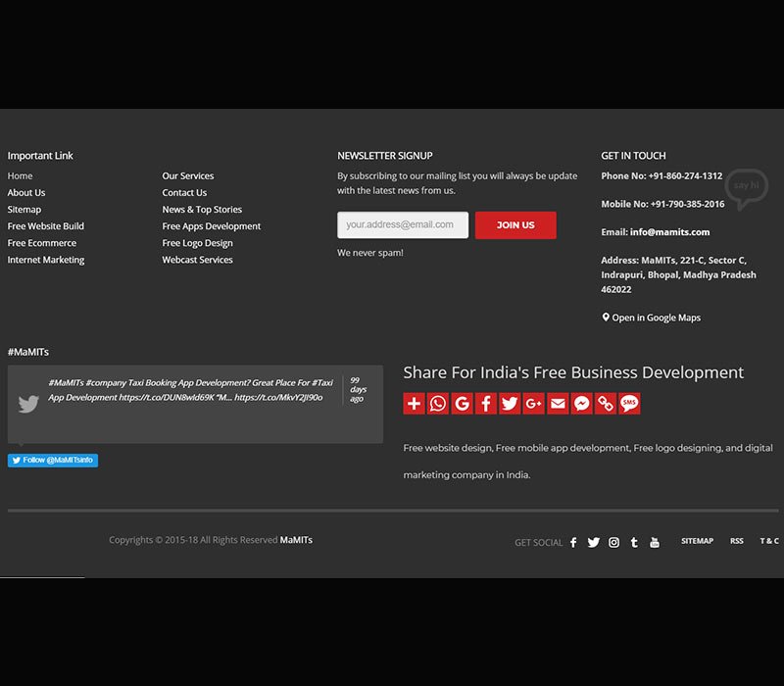The height and width of the screenshot is (686, 784).
Task: Click the 'say hi' chat bubble
Action: (746, 187)
